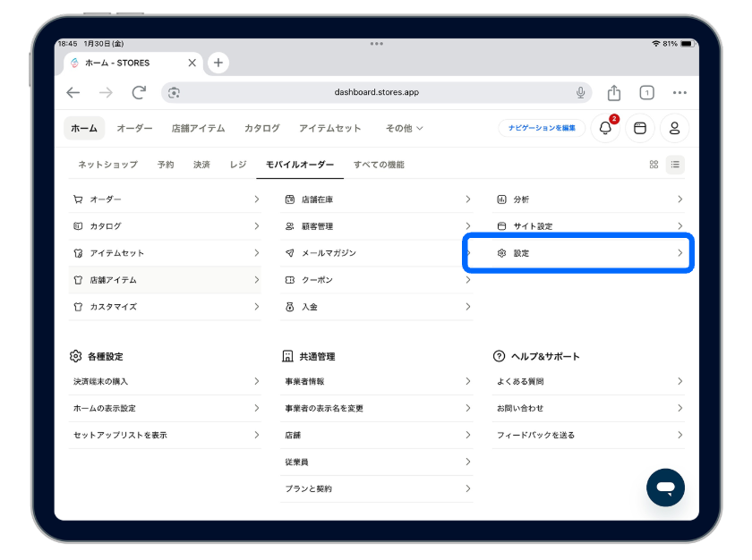Switch to grid view layout

click(x=654, y=165)
